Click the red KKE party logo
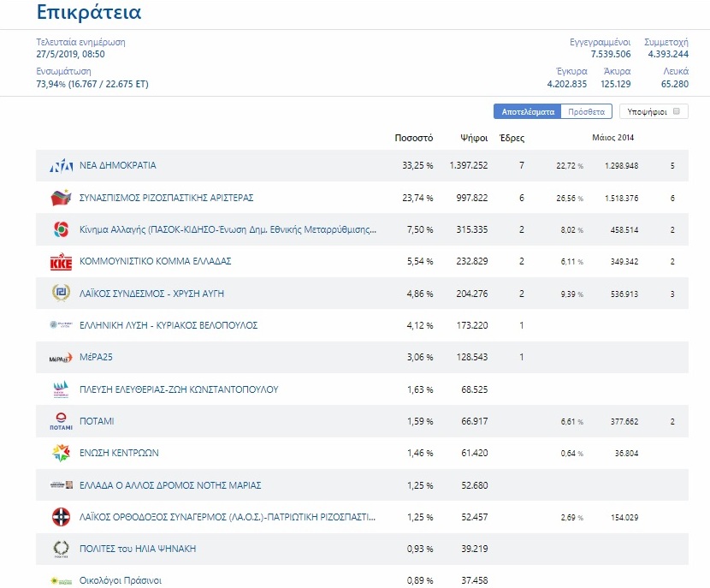Image resolution: width=710 pixels, height=588 pixels. 61,261
